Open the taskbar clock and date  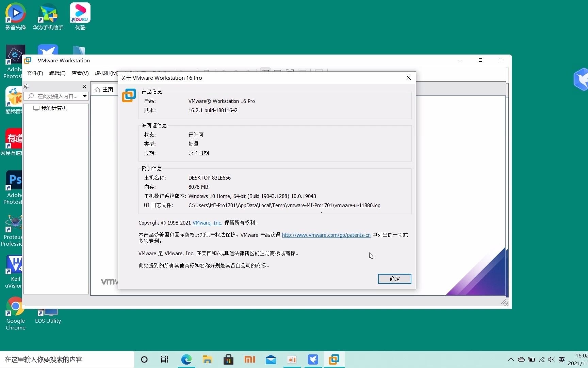tap(578, 359)
